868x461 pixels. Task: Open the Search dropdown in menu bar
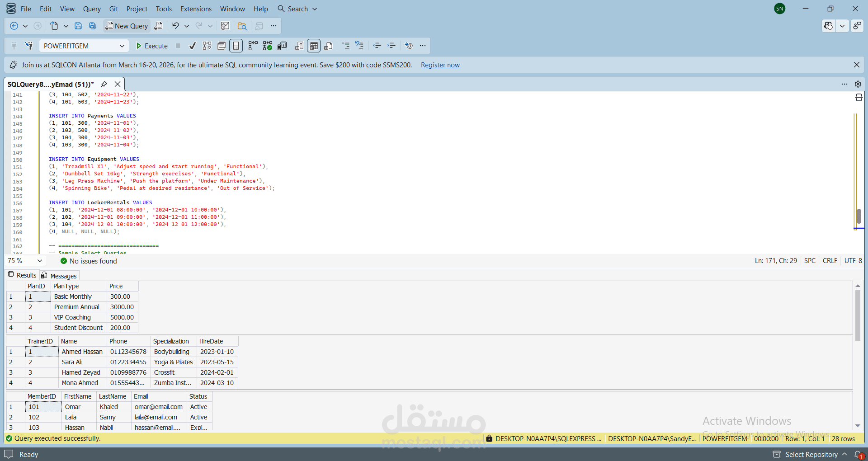click(297, 9)
